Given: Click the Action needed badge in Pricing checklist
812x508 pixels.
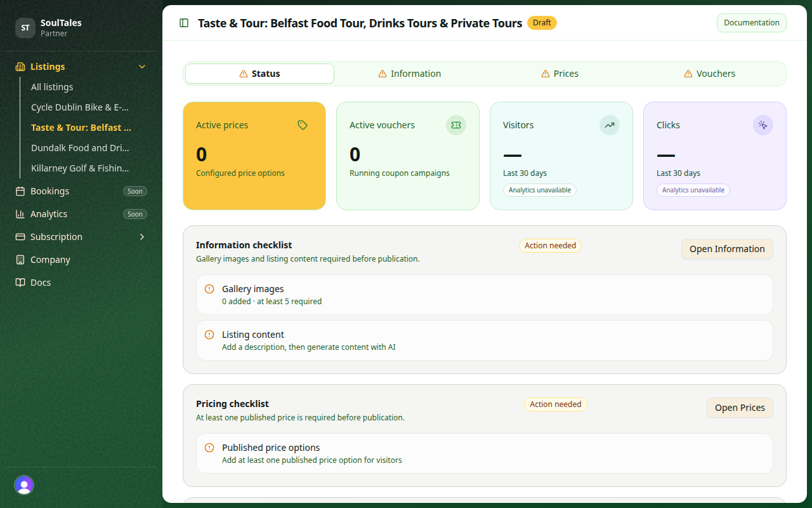Looking at the screenshot, I should [x=556, y=404].
